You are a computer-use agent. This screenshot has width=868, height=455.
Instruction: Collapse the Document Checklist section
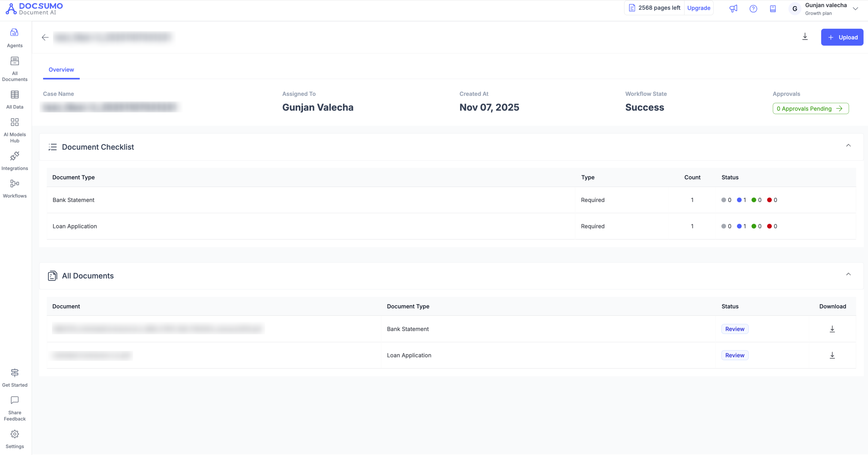(848, 145)
